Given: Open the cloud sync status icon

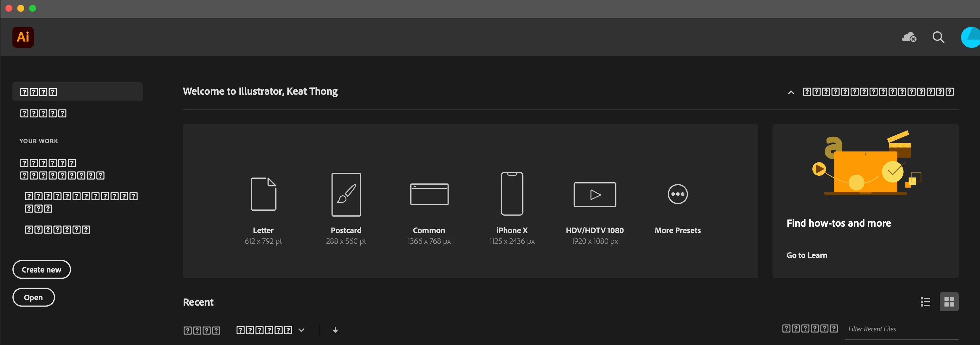Looking at the screenshot, I should (909, 37).
